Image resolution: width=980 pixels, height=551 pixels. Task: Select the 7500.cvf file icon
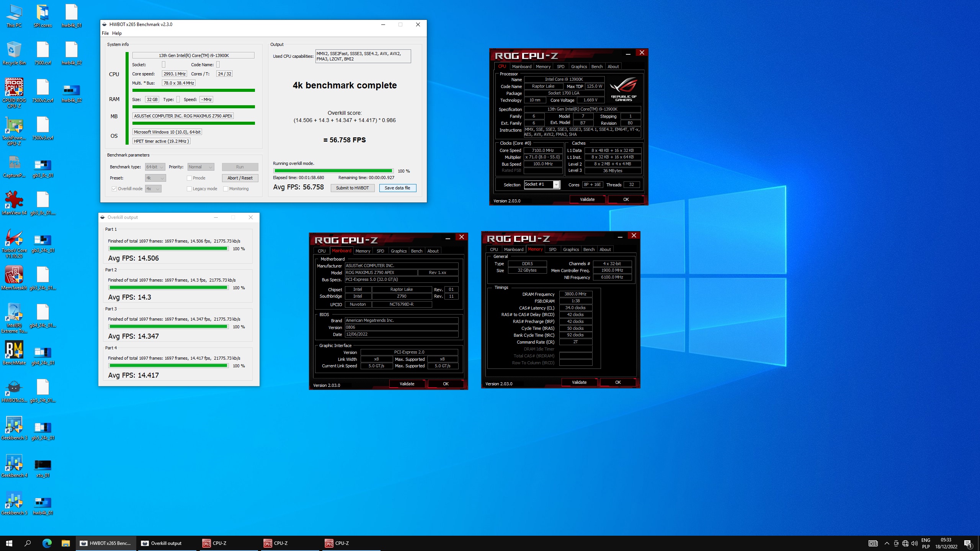pyautogui.click(x=42, y=54)
